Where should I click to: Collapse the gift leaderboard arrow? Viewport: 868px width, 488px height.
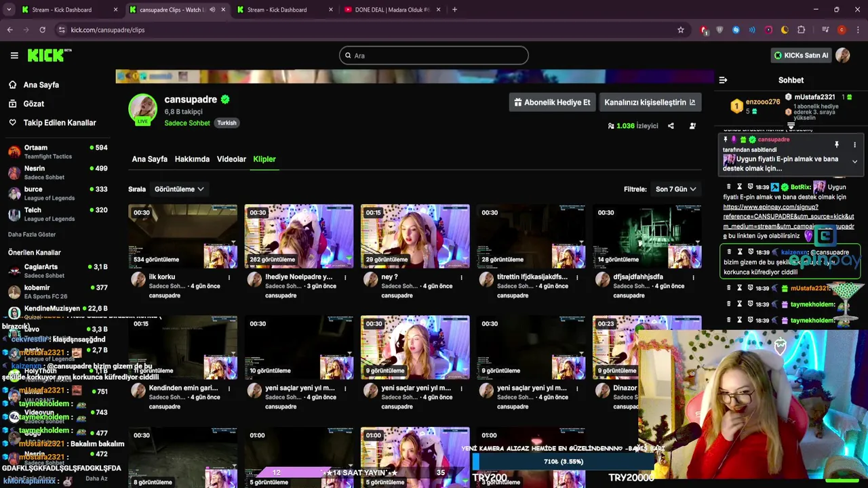(791, 127)
